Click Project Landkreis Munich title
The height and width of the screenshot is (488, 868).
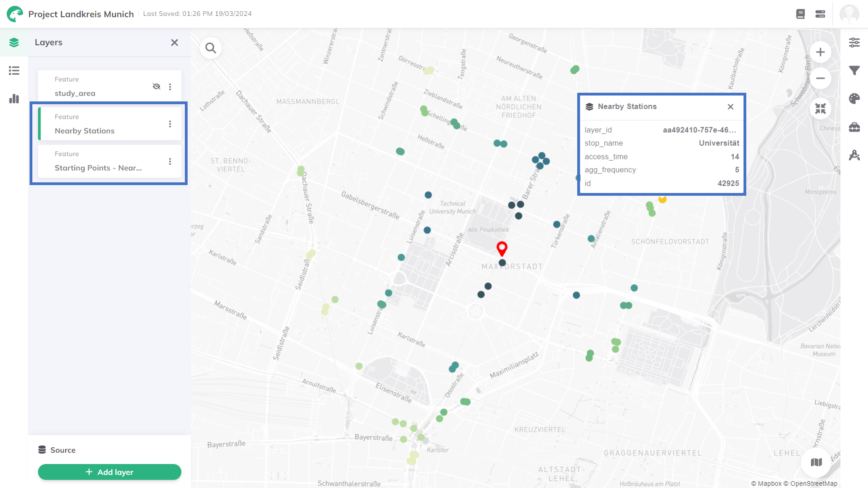[x=81, y=14]
